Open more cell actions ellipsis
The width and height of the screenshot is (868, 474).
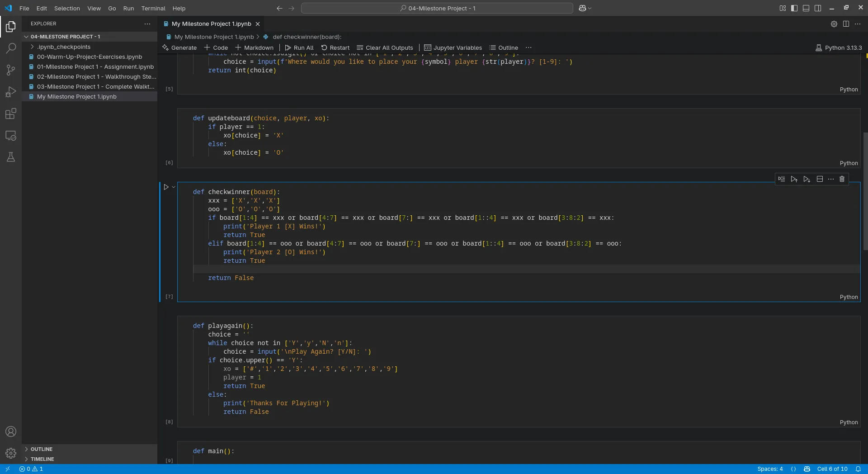pos(831,179)
